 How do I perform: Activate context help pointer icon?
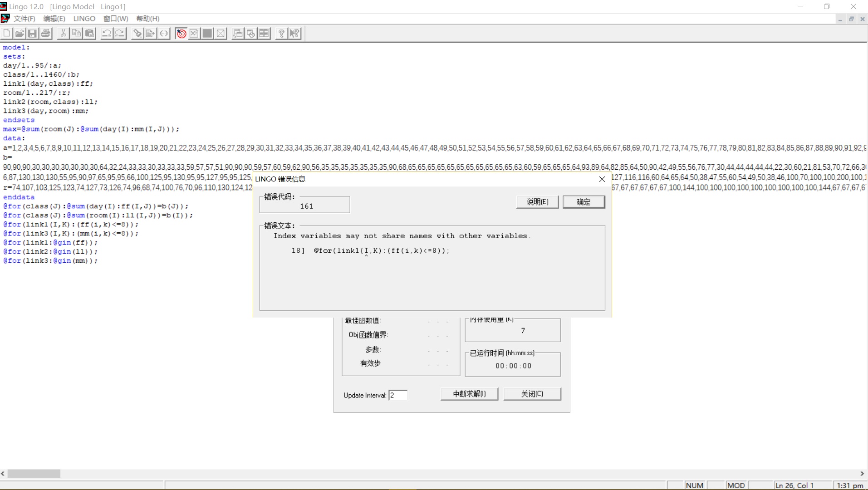tap(294, 33)
